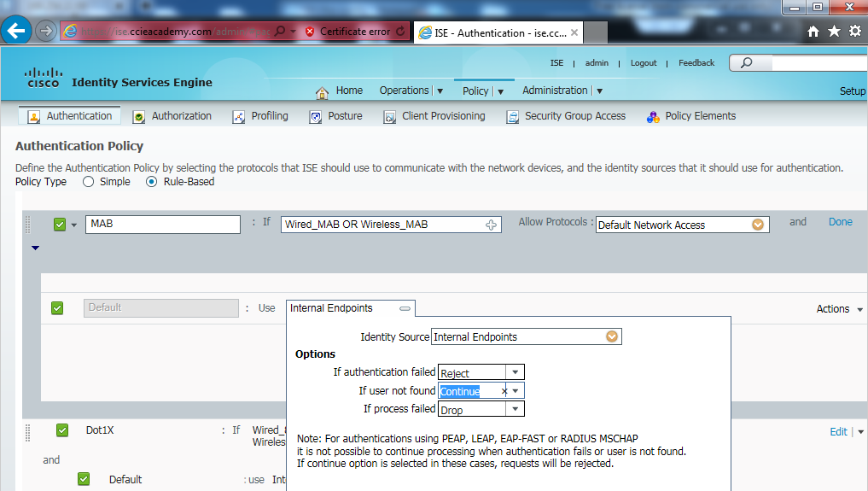Click the Logout link

tap(644, 63)
